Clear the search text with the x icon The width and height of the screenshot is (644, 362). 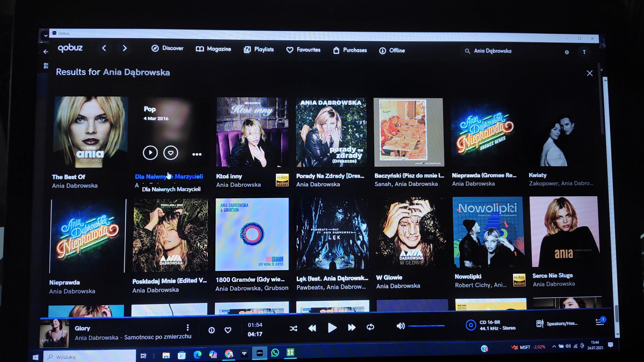coord(567,52)
